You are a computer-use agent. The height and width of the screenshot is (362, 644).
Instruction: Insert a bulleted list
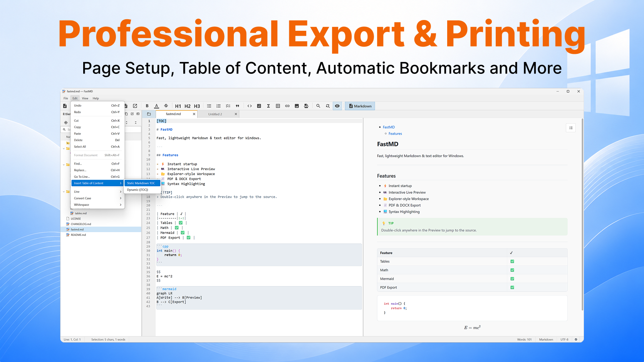pos(209,106)
